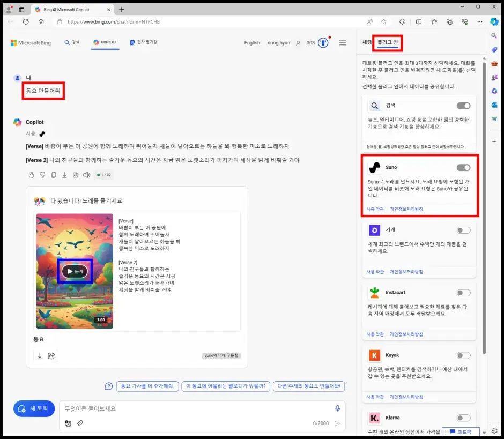Switch to the 채팅 tab in side panel
This screenshot has width=504, height=439.
pyautogui.click(x=367, y=42)
